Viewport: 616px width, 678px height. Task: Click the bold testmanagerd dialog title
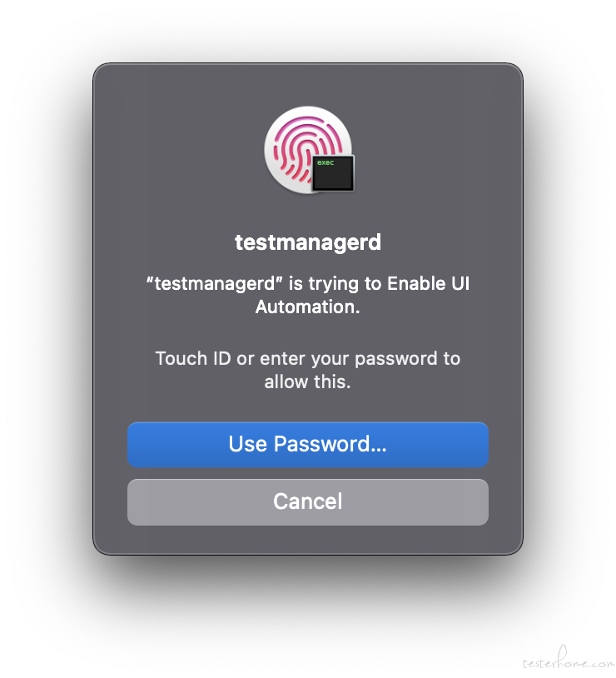[x=308, y=242]
